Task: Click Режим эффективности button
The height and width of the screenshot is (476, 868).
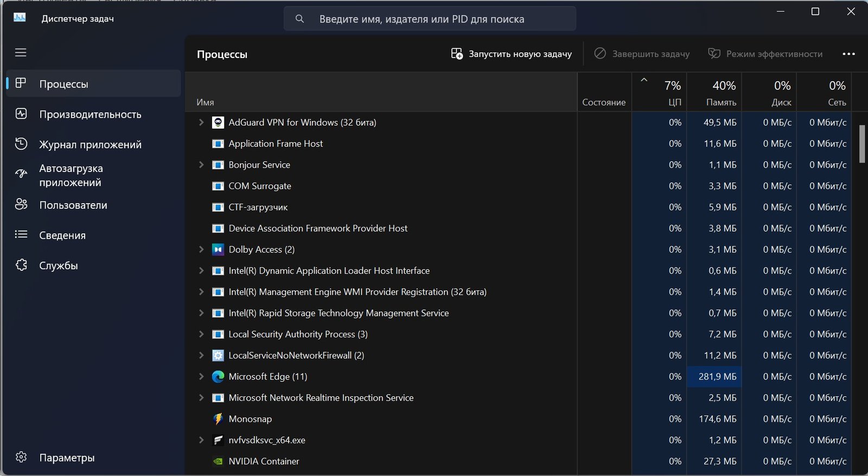Action: [765, 54]
